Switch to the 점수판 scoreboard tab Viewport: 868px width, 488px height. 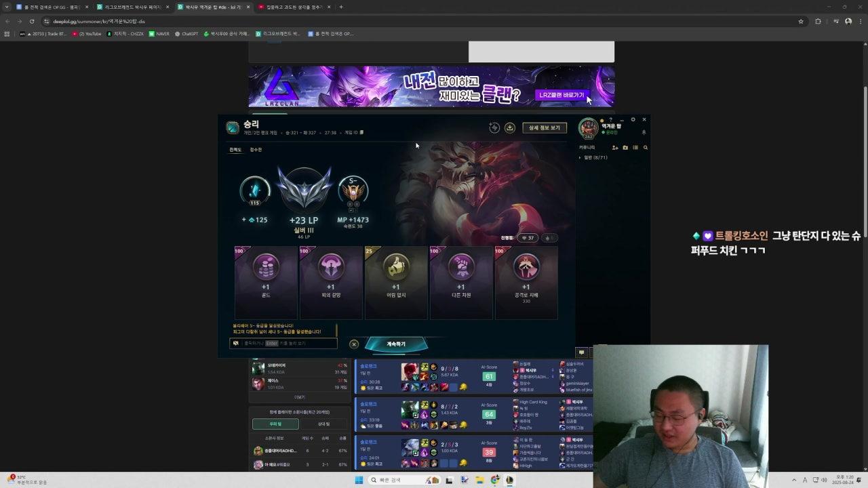256,149
